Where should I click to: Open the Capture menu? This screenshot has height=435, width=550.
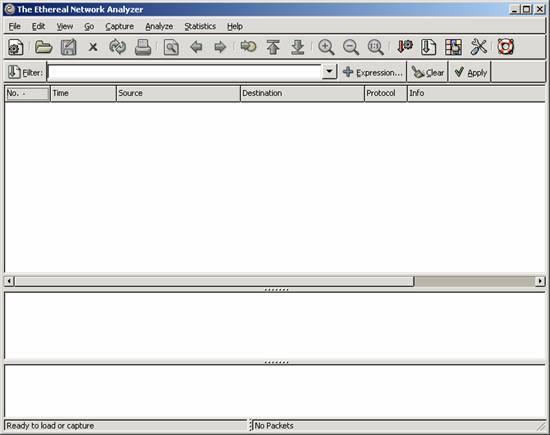point(119,26)
